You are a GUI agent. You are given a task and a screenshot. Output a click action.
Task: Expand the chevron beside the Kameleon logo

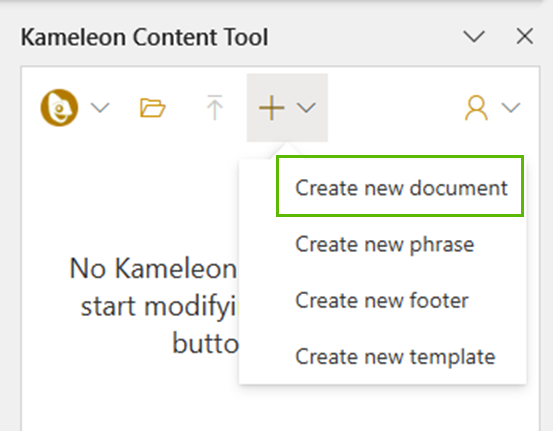tap(100, 108)
